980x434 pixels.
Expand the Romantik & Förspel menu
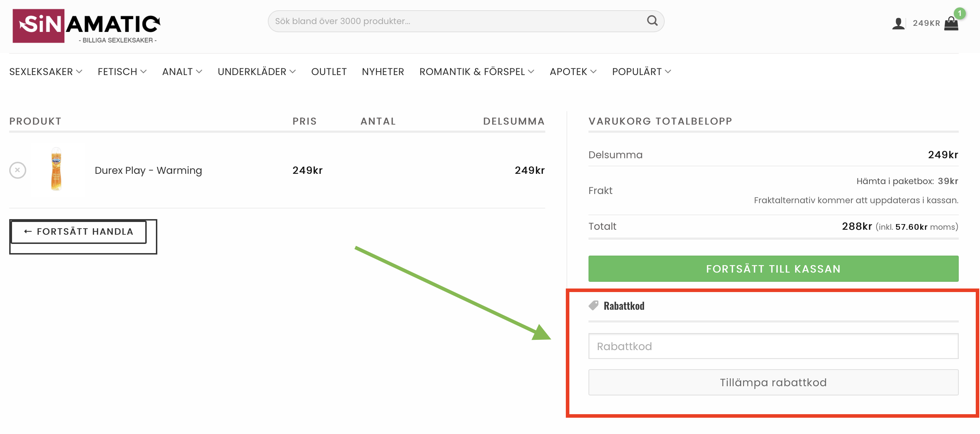click(x=477, y=72)
